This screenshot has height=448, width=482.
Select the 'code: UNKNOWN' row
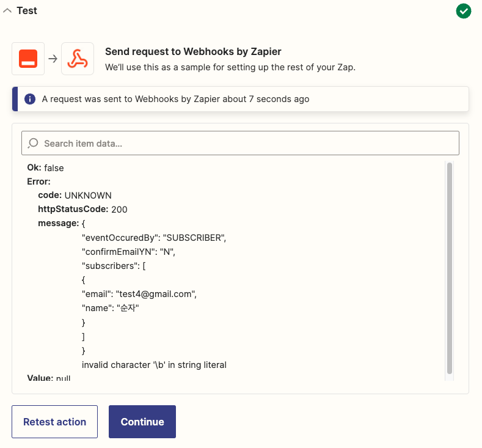pyautogui.click(x=75, y=195)
